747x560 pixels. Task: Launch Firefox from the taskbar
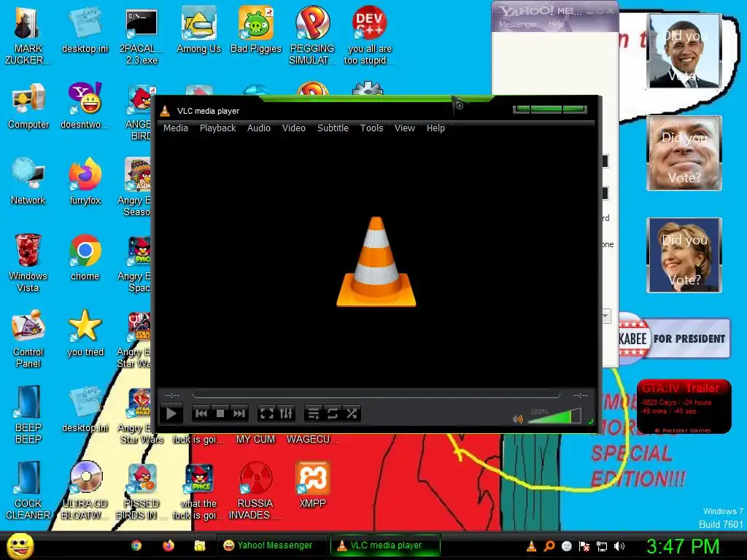click(x=169, y=545)
